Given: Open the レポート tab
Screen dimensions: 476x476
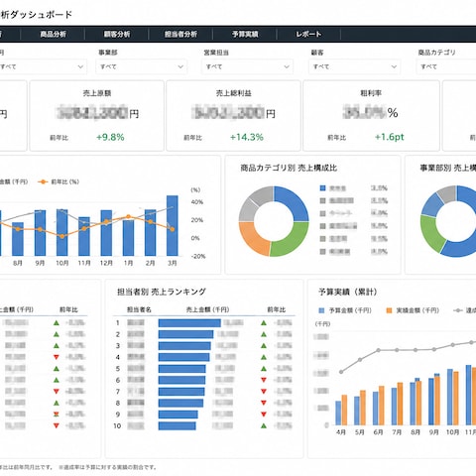Looking at the screenshot, I should (308, 34).
